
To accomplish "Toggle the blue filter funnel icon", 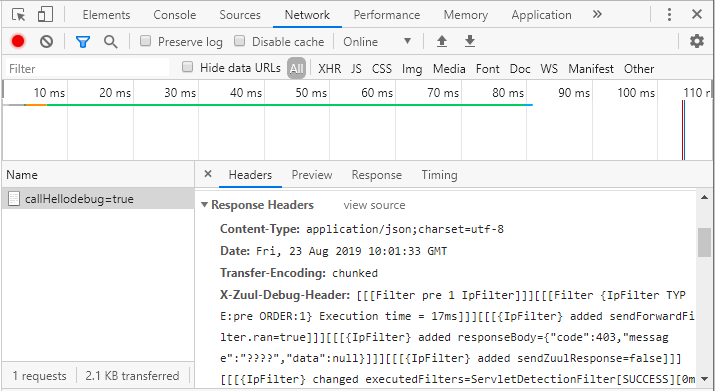I will click(x=83, y=42).
